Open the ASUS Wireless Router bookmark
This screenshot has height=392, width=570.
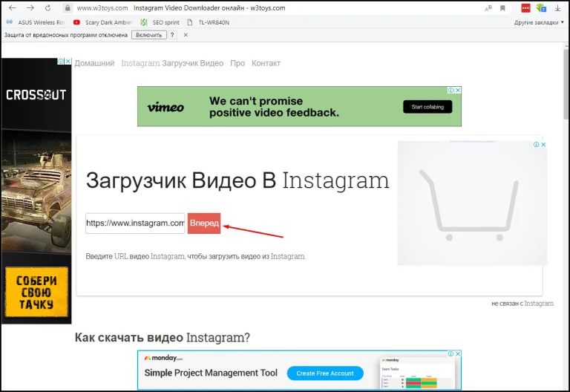(36, 22)
